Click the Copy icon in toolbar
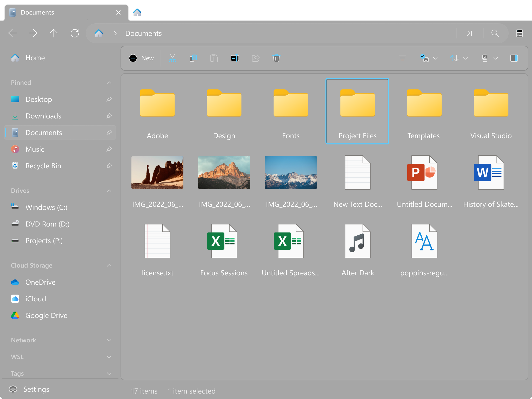This screenshot has height=399, width=532. (193, 58)
